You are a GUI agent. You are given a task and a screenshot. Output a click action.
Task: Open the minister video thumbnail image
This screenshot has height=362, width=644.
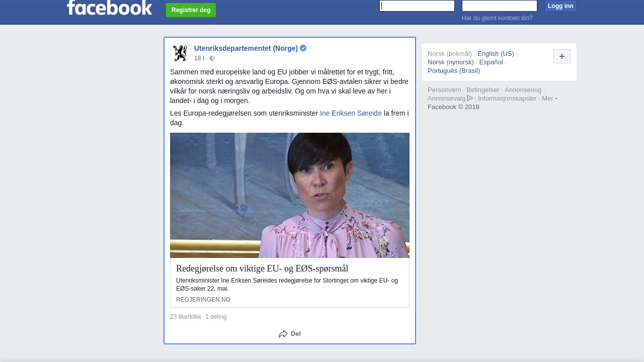(x=290, y=195)
